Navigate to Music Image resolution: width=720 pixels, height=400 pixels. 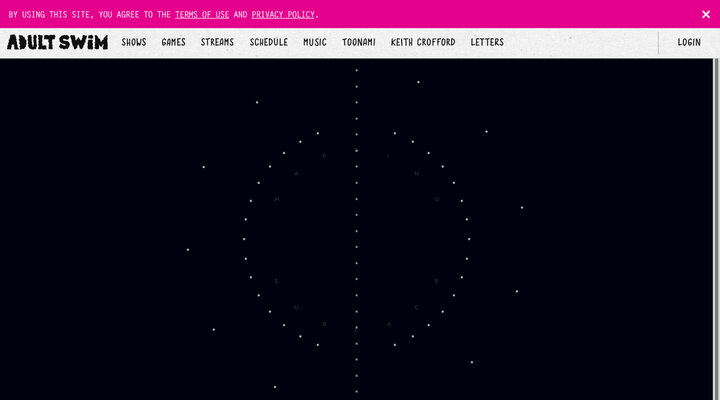coord(315,42)
